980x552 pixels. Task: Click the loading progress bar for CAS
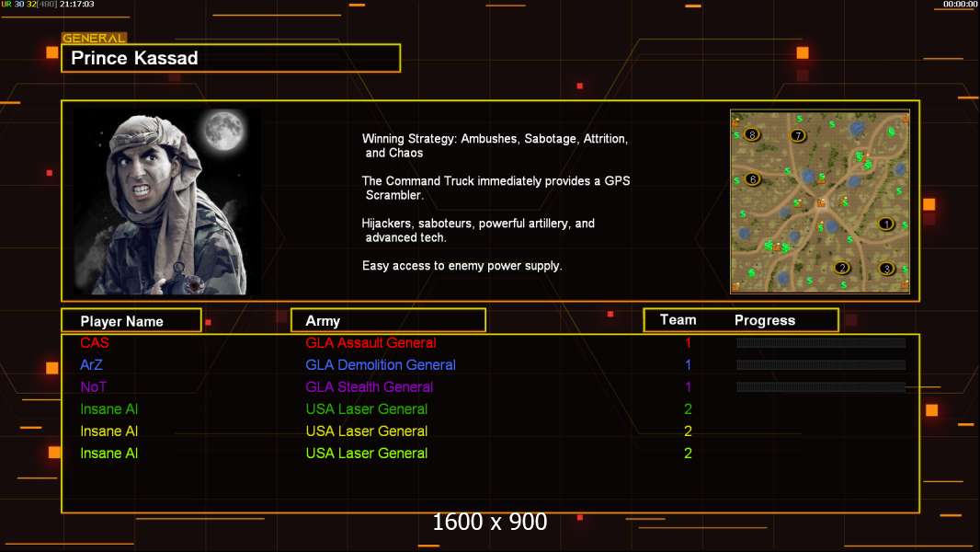(821, 342)
